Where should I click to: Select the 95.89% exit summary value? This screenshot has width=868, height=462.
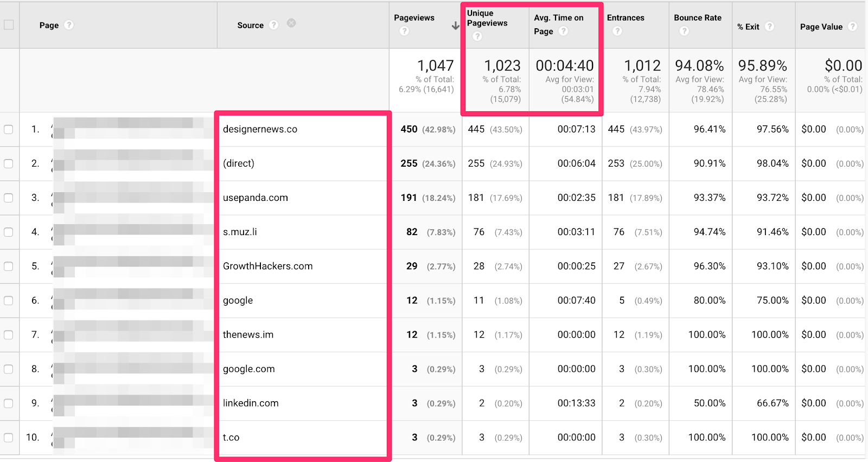(x=762, y=66)
